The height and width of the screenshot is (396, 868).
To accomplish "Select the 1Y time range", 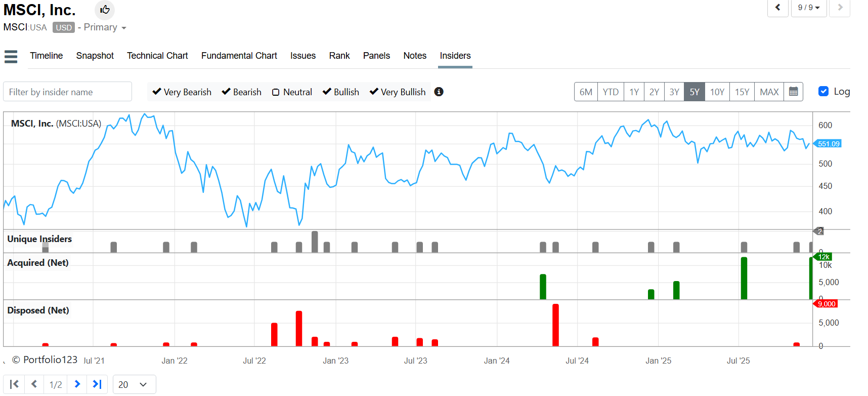I will 634,92.
